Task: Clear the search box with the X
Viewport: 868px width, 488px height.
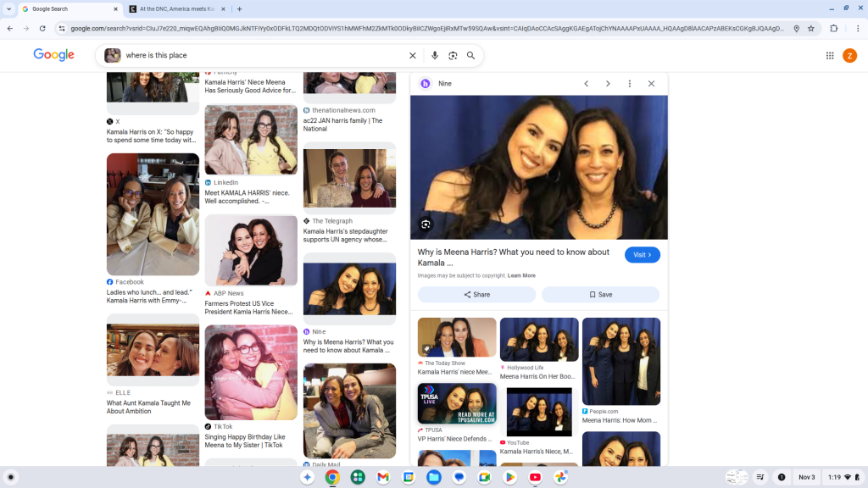Action: tap(413, 55)
